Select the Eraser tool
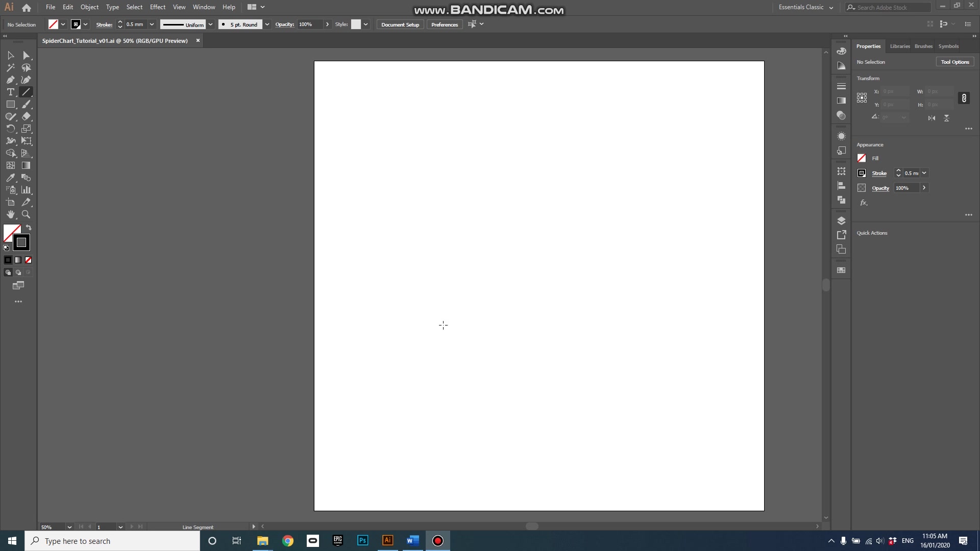 (26, 116)
